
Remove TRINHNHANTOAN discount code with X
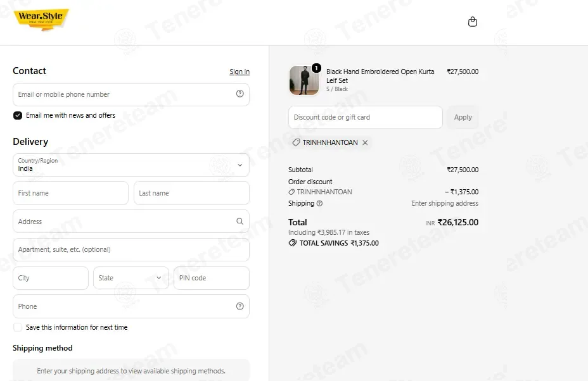pos(365,142)
